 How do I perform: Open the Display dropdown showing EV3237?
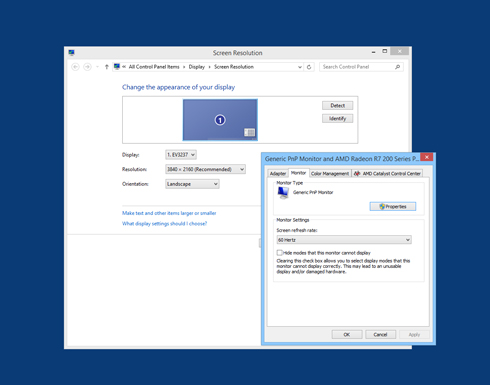(x=181, y=155)
